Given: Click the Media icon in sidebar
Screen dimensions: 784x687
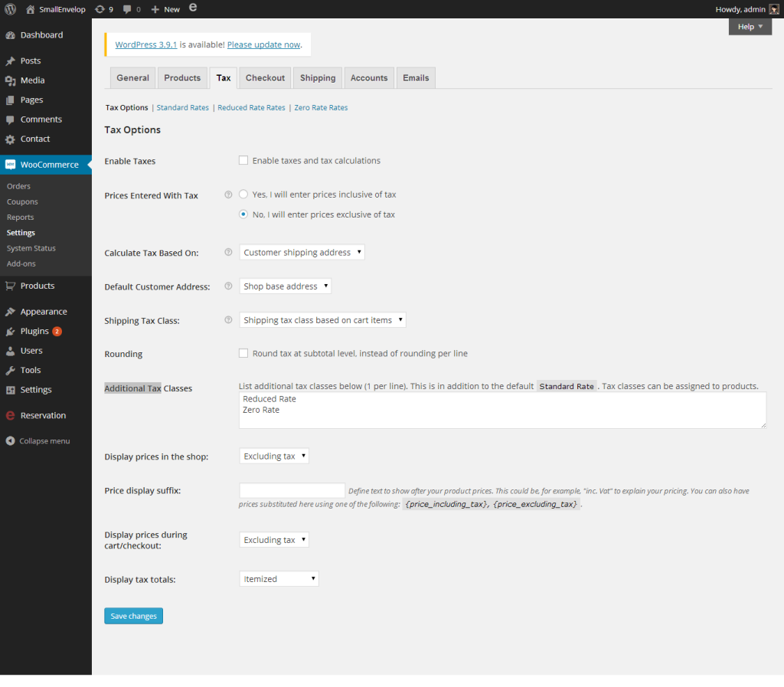Looking at the screenshot, I should click(10, 80).
